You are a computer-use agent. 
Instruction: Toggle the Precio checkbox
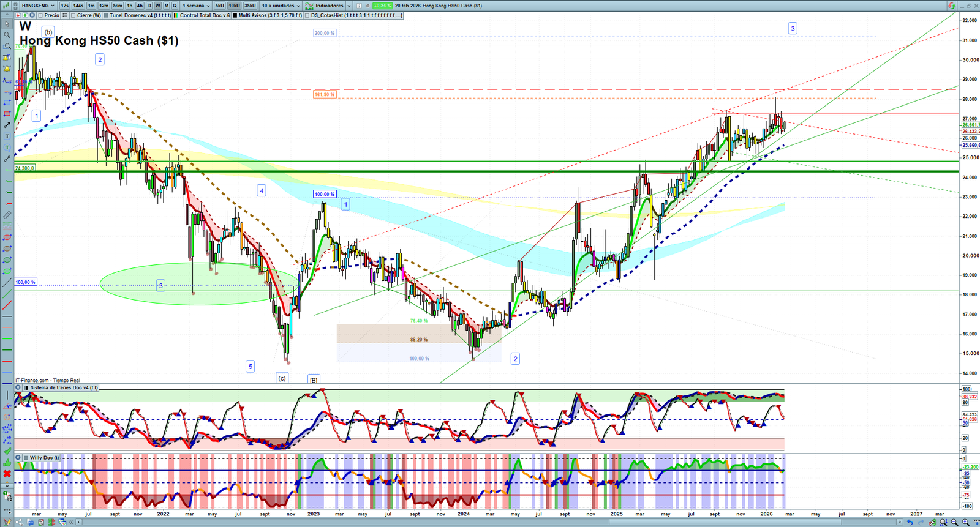click(40, 15)
